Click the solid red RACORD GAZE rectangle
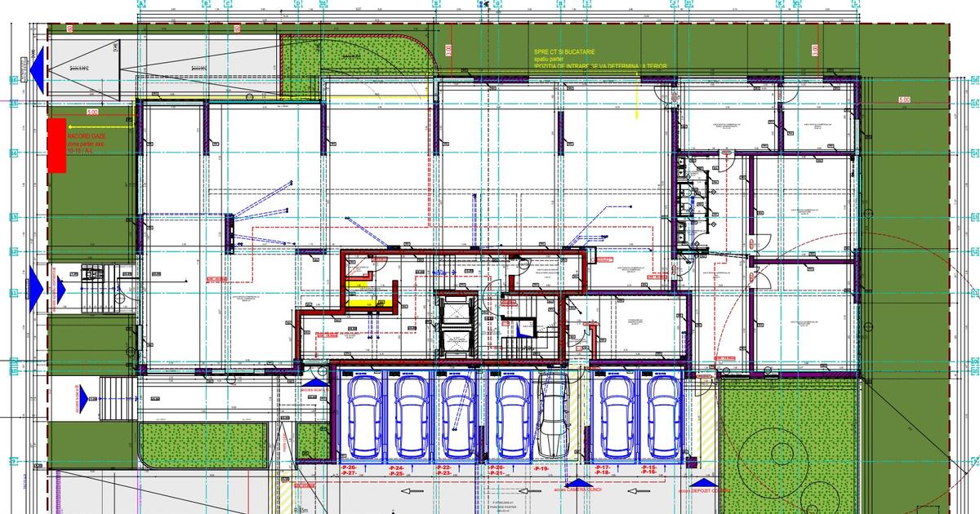Image resolution: width=980 pixels, height=514 pixels. click(x=56, y=145)
